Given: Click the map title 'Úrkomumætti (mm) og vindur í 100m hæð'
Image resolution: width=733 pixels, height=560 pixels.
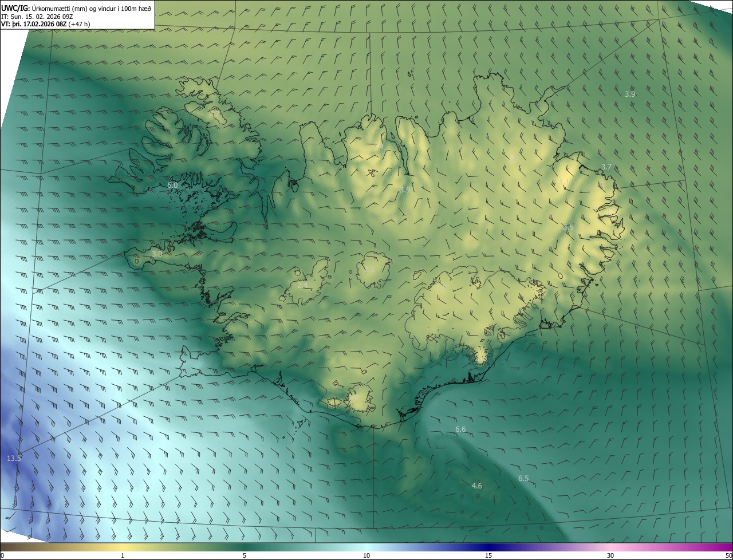Looking at the screenshot, I should point(92,7).
